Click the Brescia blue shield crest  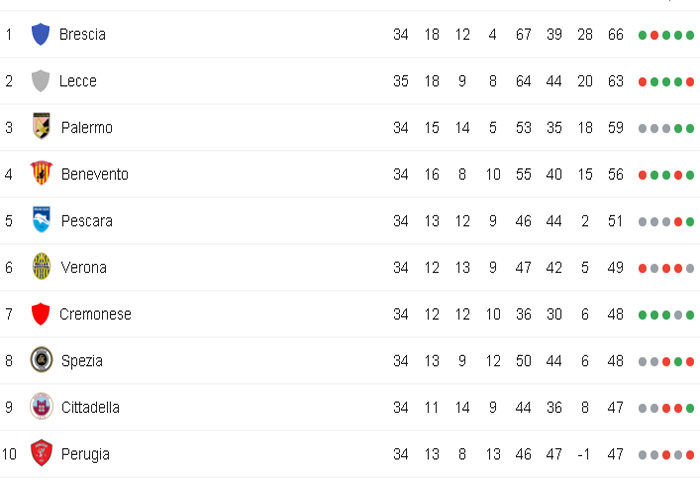click(40, 34)
